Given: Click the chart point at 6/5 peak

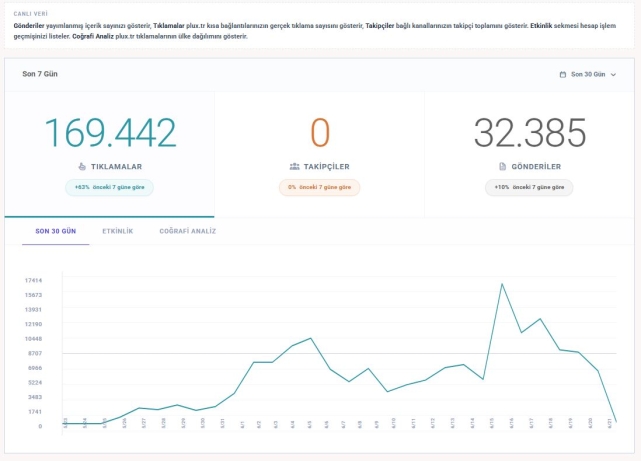Looking at the screenshot, I should tap(310, 338).
